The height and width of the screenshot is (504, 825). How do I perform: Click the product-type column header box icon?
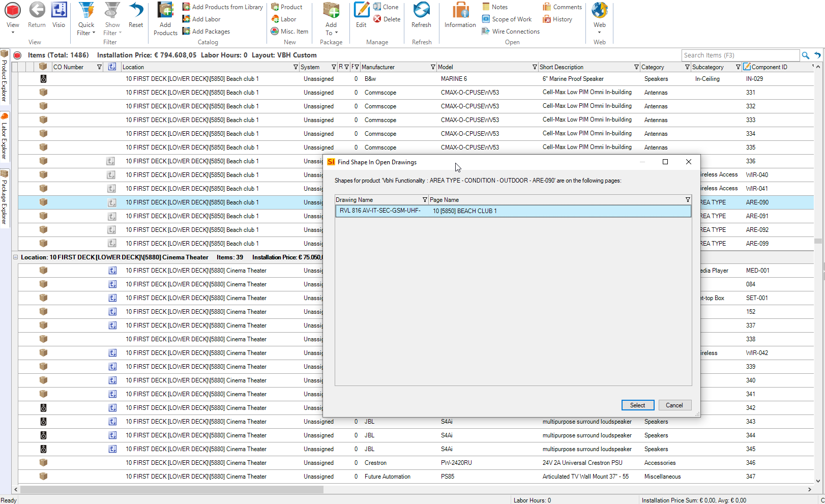click(x=43, y=67)
